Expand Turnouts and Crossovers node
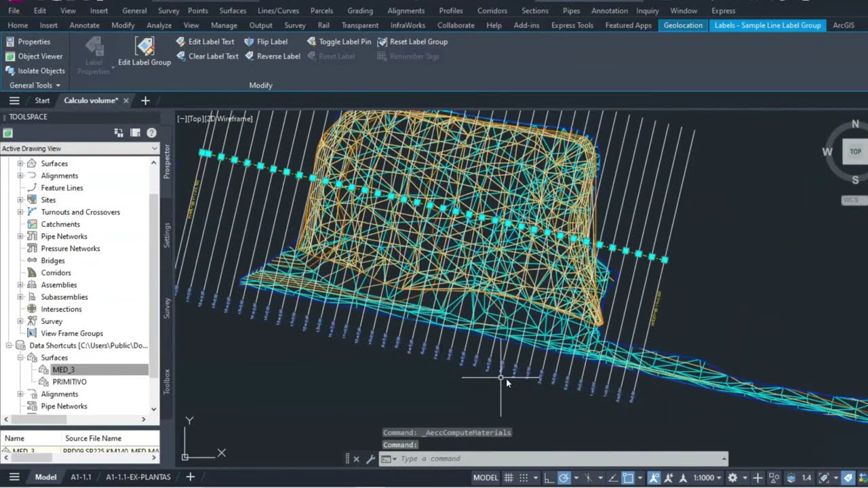Viewport: 868px width, 488px height. 20,212
